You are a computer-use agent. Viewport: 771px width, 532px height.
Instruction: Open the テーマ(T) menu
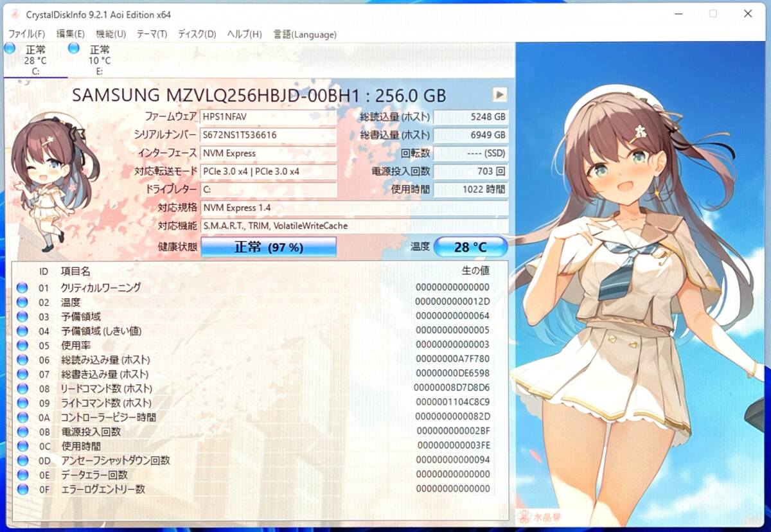click(152, 34)
